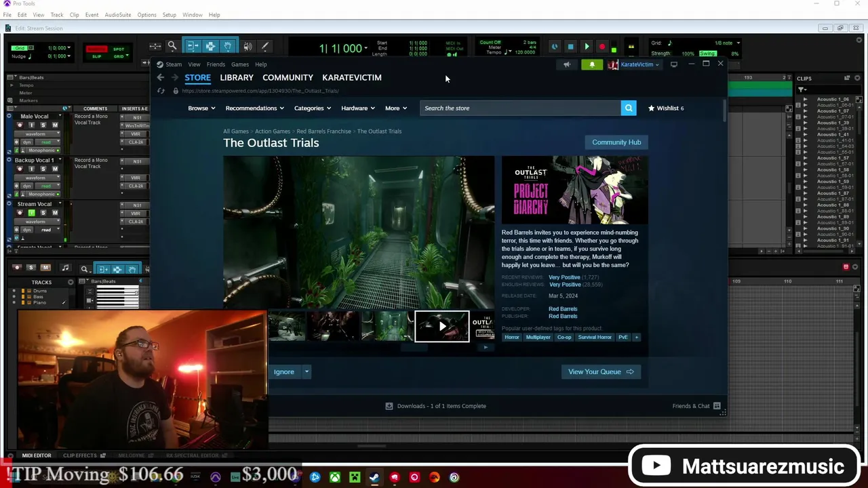Open the Wishlist link in Steam store
This screenshot has width=868, height=488.
[666, 108]
